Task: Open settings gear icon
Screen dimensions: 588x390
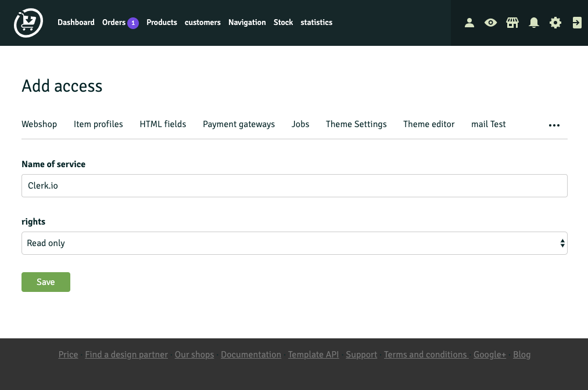Action: click(555, 23)
